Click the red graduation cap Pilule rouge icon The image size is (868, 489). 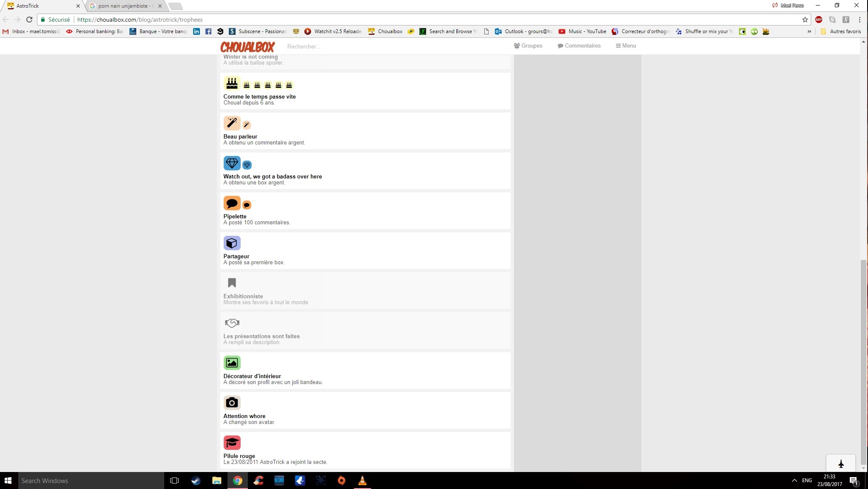(x=232, y=443)
